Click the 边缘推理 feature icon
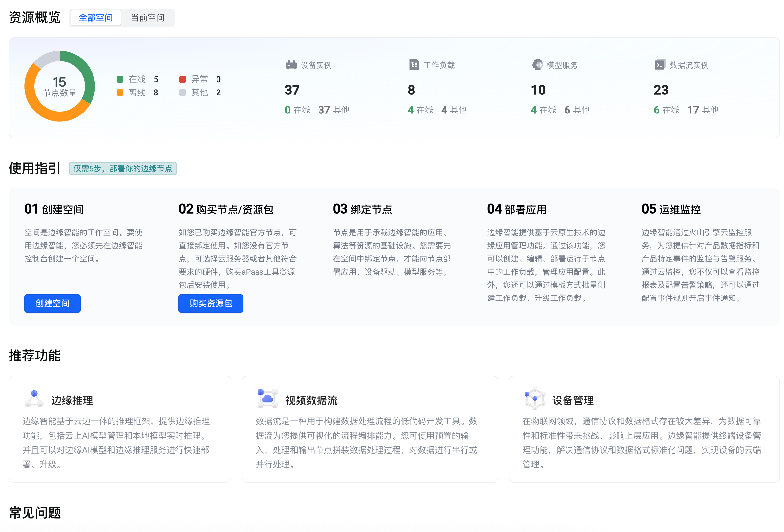 [34, 399]
